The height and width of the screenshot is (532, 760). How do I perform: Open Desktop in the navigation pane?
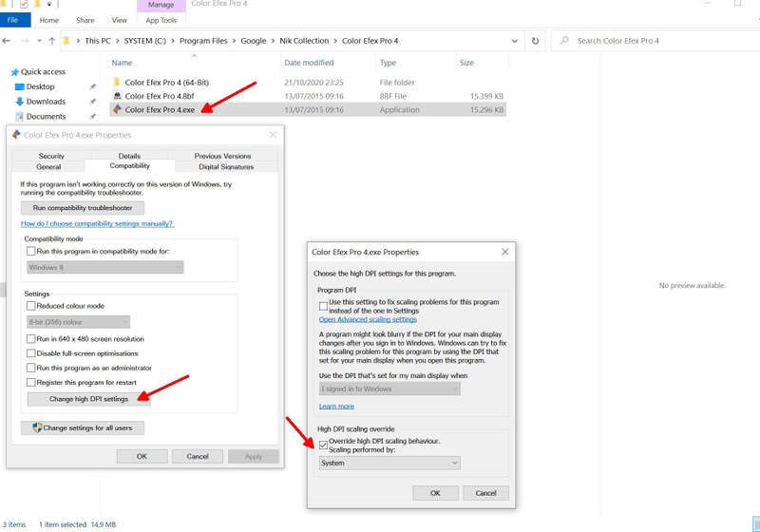40,86
